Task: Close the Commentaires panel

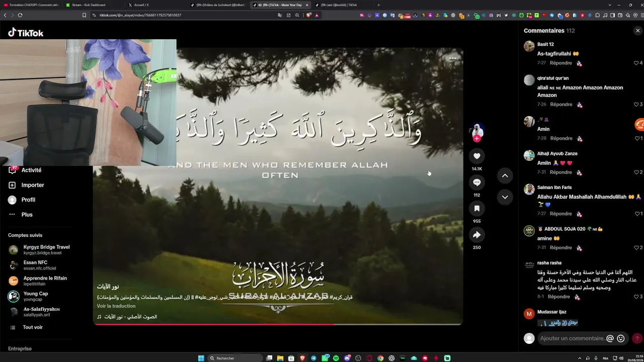Action: tap(637, 31)
